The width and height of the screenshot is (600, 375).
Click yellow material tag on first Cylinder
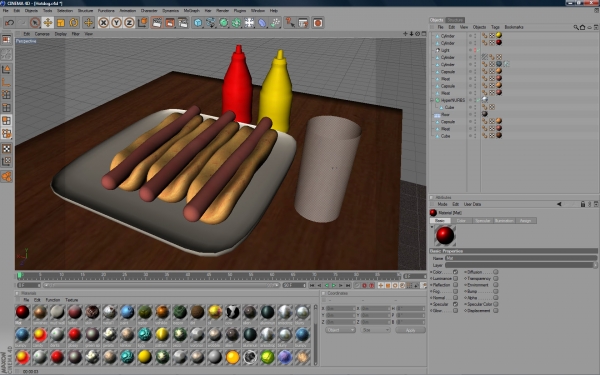coord(499,35)
